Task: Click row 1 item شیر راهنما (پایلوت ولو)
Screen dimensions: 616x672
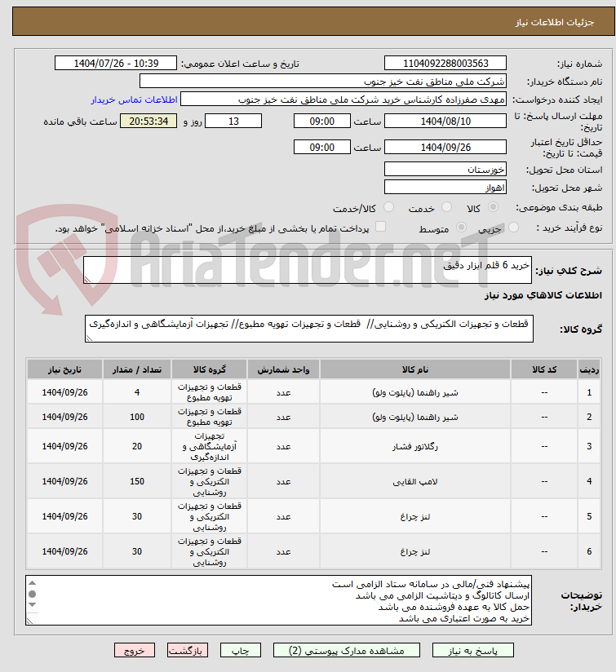Action: click(415, 392)
